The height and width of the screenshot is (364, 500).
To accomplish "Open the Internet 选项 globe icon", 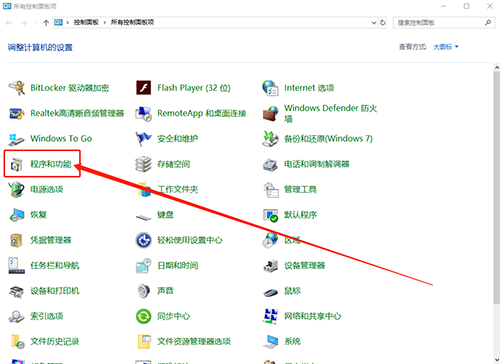I will (x=270, y=88).
